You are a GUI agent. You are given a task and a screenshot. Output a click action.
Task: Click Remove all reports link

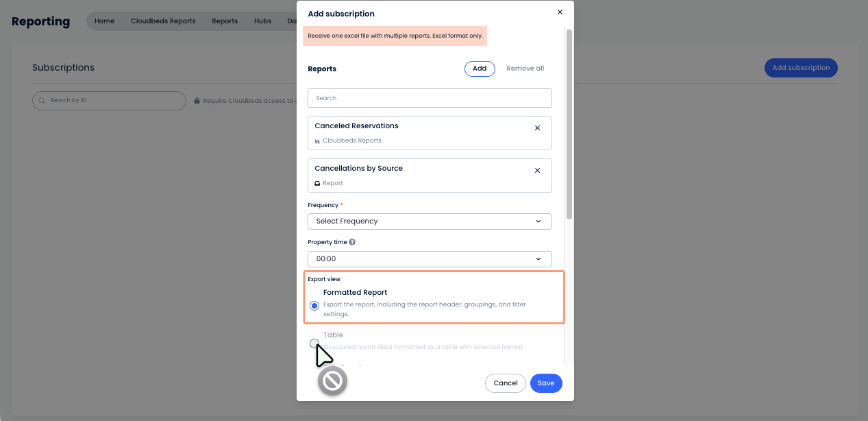(525, 69)
